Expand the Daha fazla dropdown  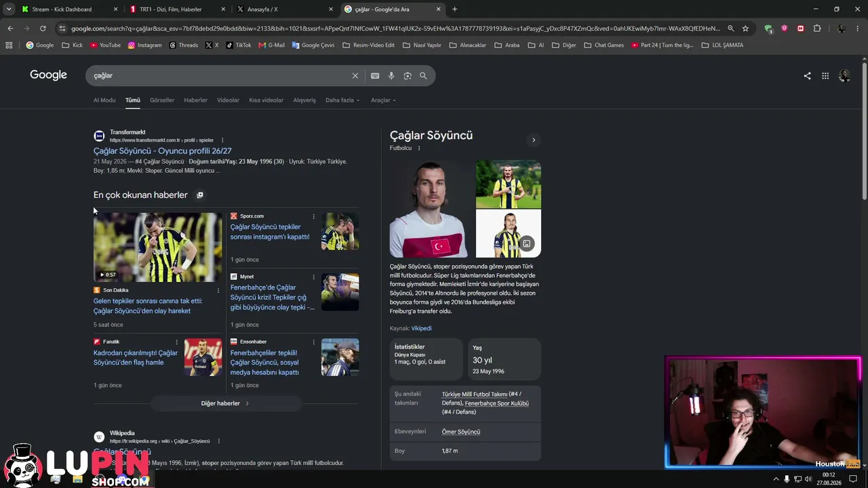point(342,100)
